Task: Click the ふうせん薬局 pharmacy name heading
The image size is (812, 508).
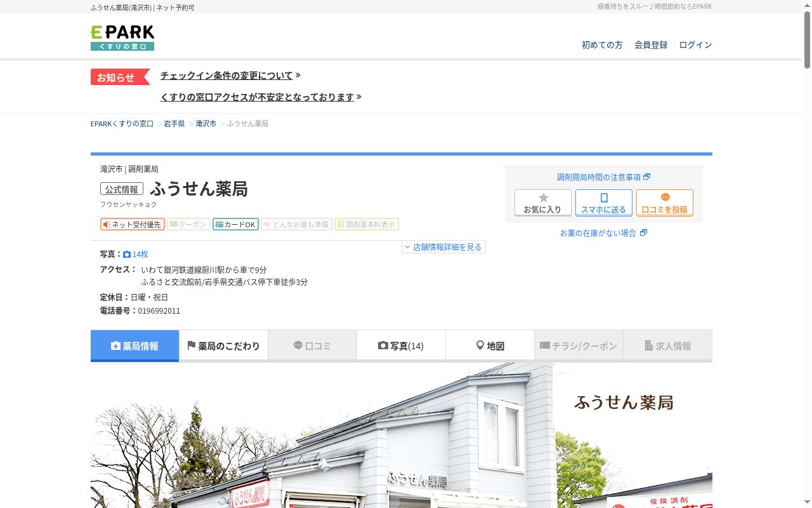Action: [x=199, y=189]
